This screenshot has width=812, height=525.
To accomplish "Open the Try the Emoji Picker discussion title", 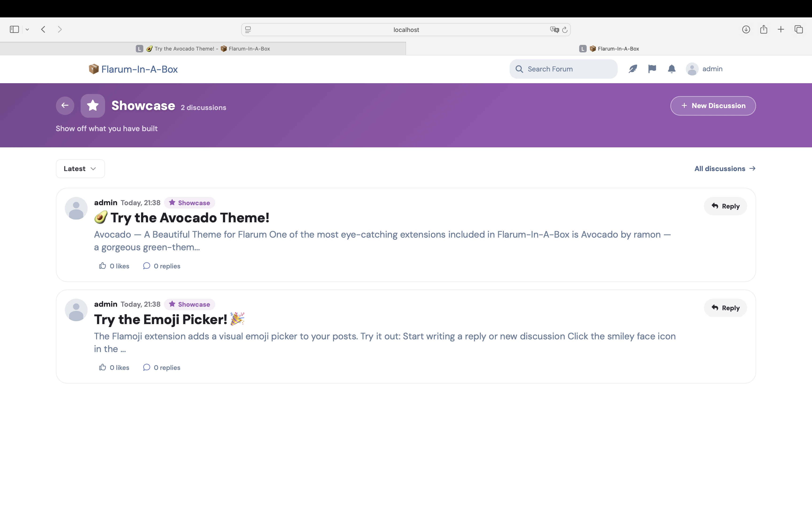I will click(169, 319).
